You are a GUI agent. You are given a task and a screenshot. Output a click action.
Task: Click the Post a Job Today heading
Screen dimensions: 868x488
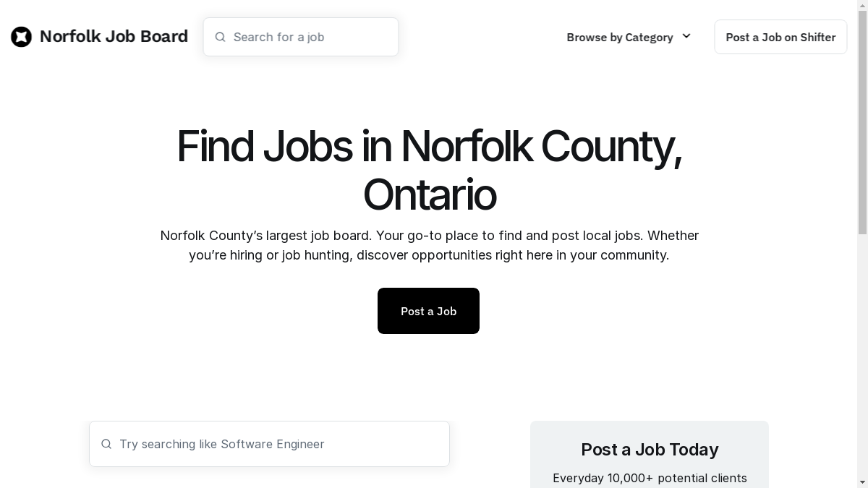650,450
